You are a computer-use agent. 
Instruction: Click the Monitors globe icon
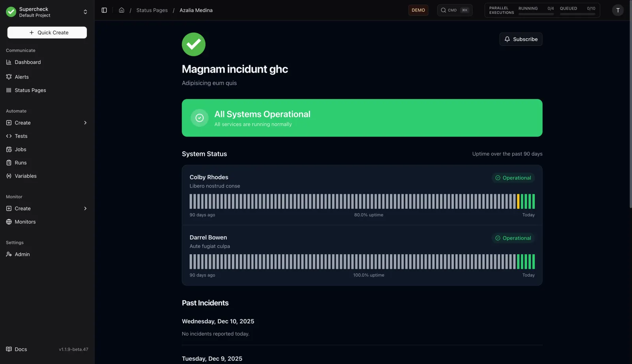click(9, 222)
